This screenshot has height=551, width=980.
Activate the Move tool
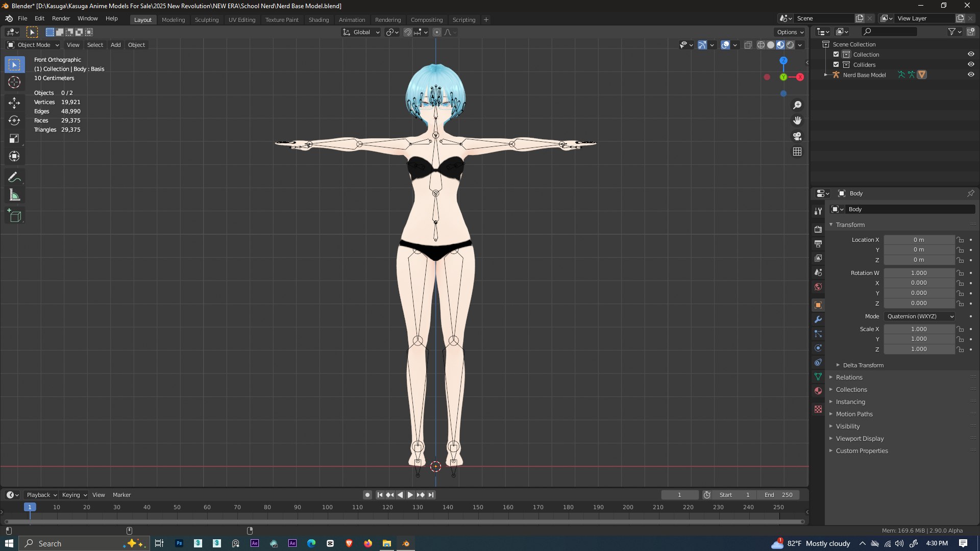click(14, 103)
